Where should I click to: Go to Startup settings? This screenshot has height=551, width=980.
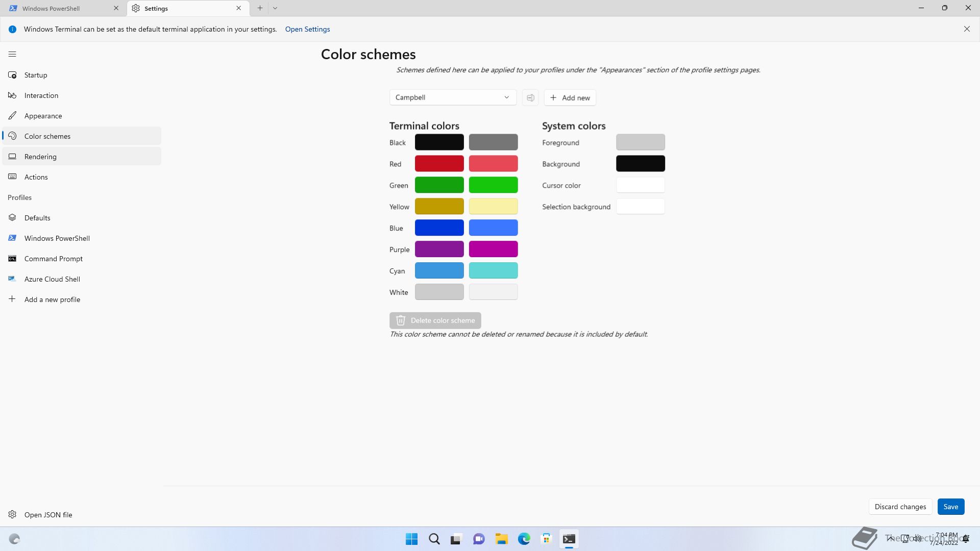(82, 75)
